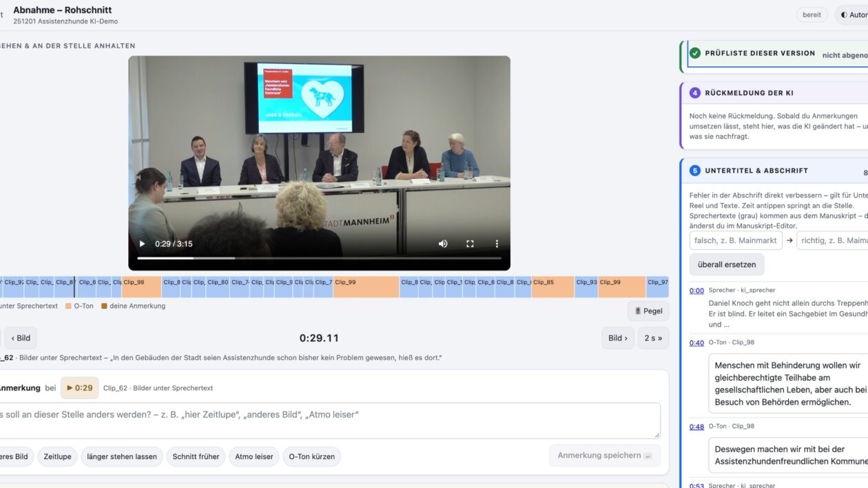Click the wide orange Clip_99 segment right of Clip_7

pos(366,287)
